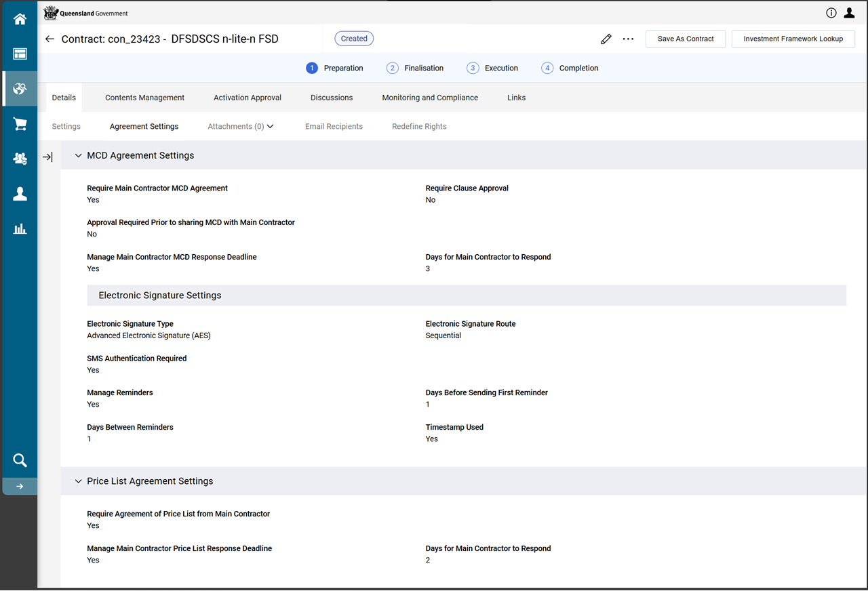Click the Investment Framework Lookup button
The image size is (868, 591).
[793, 39]
